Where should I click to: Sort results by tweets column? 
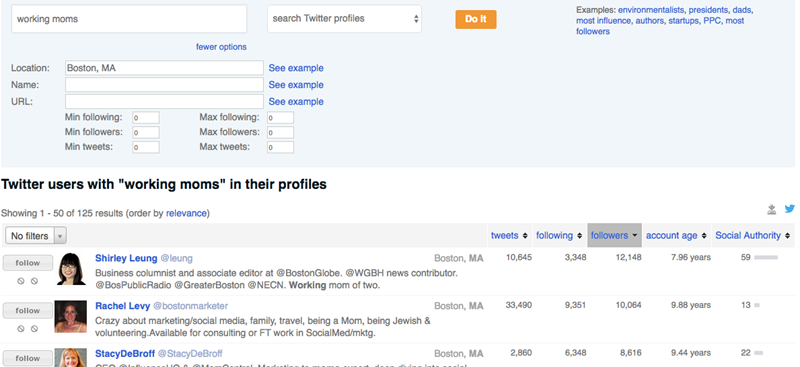[509, 235]
